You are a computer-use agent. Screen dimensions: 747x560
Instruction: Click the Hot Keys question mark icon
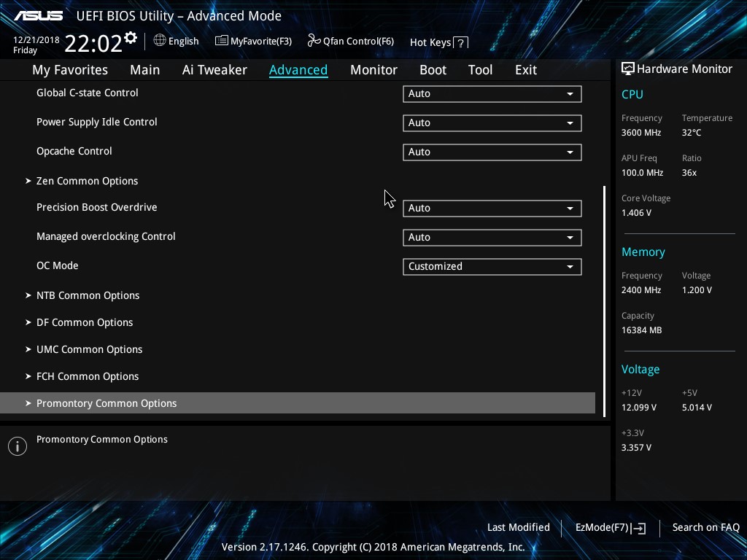[x=460, y=43]
